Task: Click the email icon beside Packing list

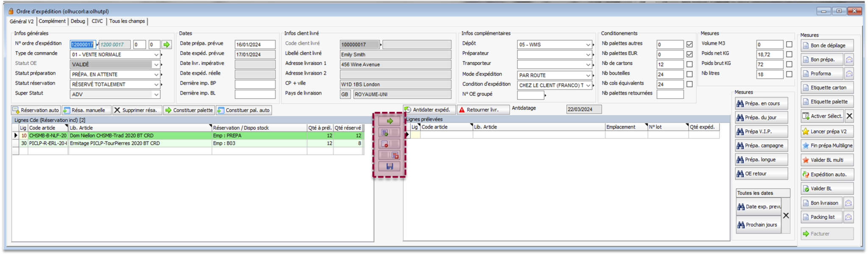Action: pyautogui.click(x=848, y=217)
